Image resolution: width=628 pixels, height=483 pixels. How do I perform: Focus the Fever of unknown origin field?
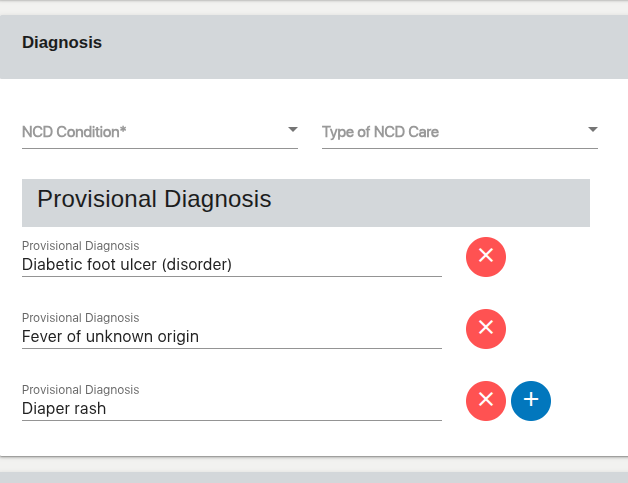[x=230, y=337]
